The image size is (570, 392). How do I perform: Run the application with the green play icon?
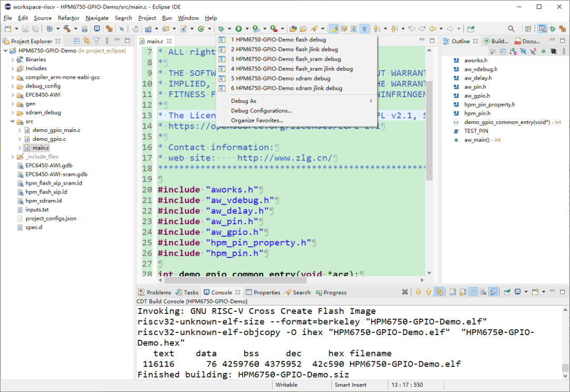pos(238,27)
